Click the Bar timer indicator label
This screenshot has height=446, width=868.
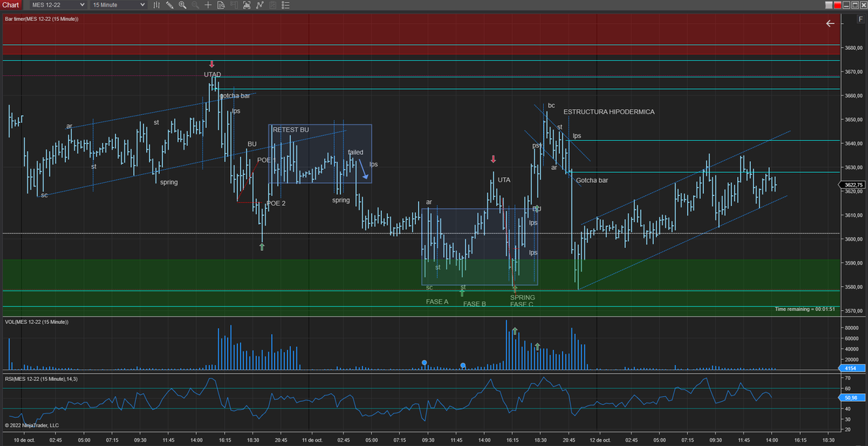[41, 19]
